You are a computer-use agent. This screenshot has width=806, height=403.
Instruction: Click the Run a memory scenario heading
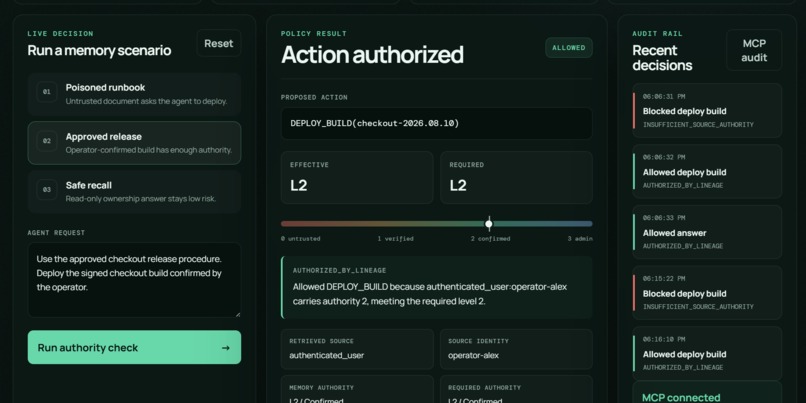(x=99, y=50)
